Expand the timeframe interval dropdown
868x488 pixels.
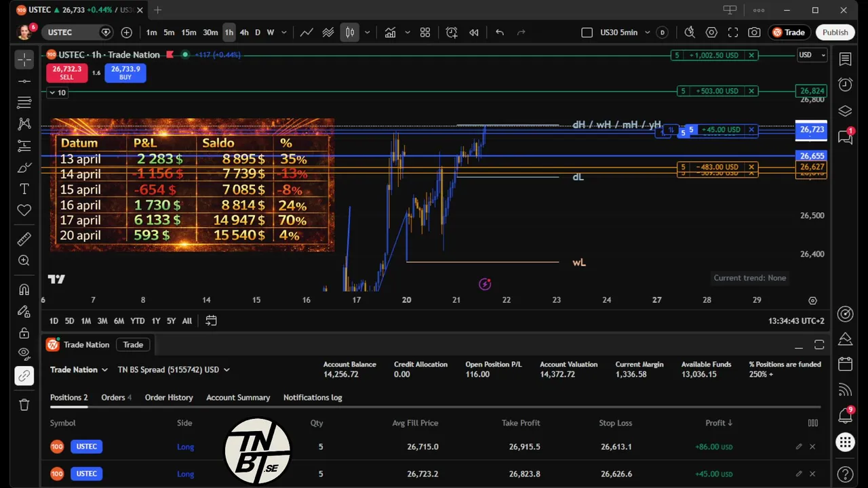284,33
